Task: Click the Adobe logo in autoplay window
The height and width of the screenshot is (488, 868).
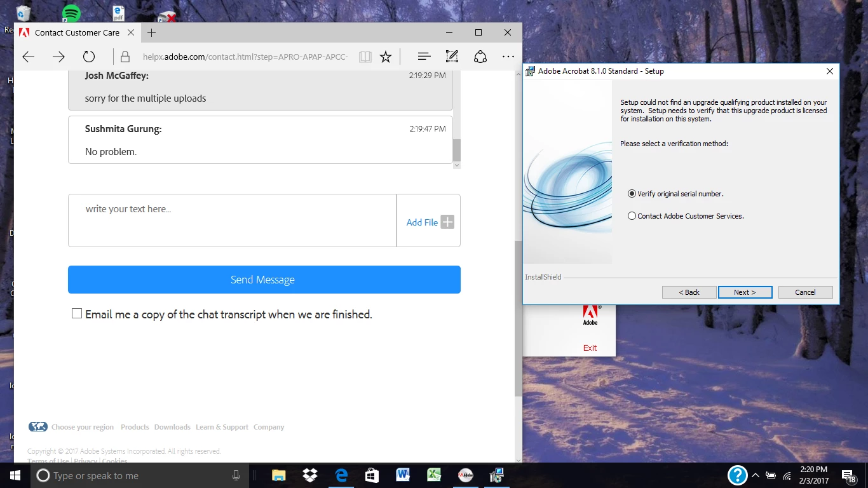Action: [x=590, y=315]
